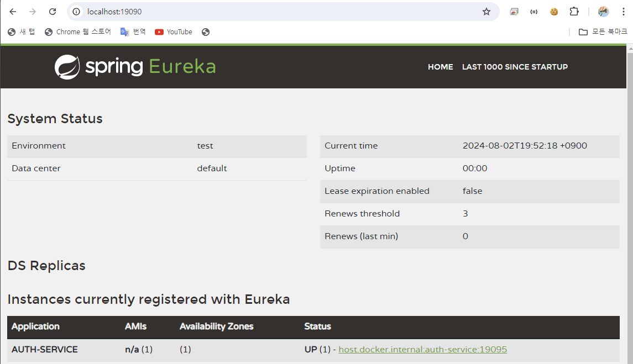Image resolution: width=633 pixels, height=364 pixels.
Task: Select the Renews (last min) value 0
Action: 465,236
